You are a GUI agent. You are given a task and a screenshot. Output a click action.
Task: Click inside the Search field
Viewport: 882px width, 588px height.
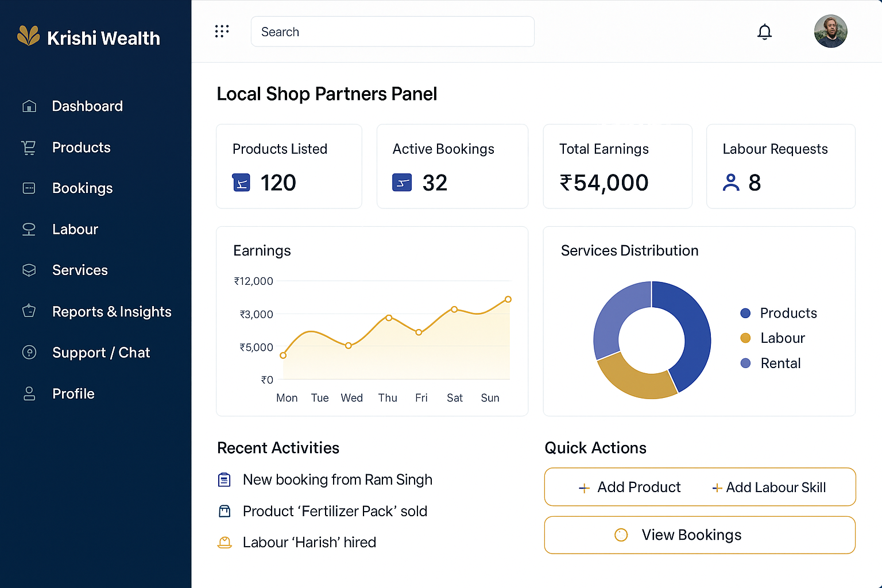tap(392, 32)
